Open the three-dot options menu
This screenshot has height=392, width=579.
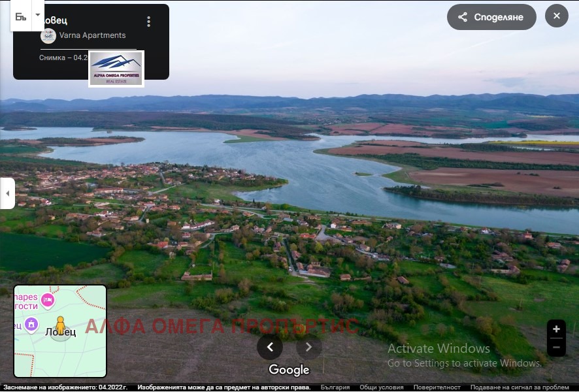[148, 22]
